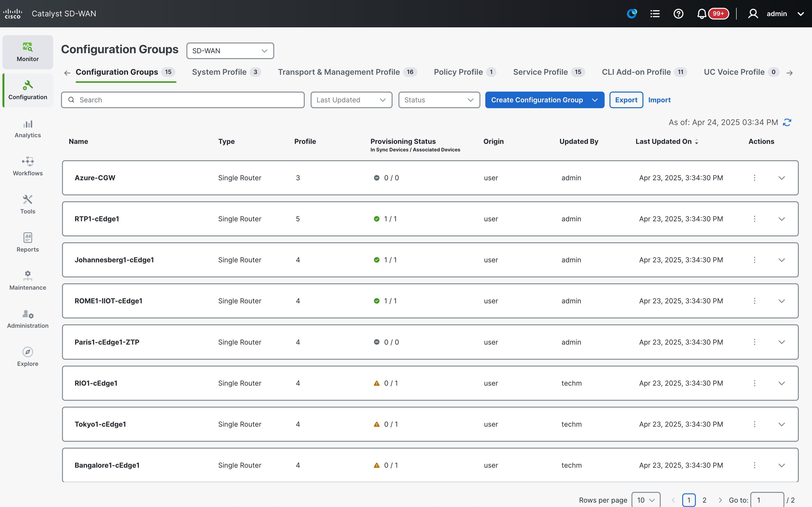This screenshot has height=507, width=812.
Task: Open actions menu for Paris1-cEdge1-ZTP
Action: [755, 342]
